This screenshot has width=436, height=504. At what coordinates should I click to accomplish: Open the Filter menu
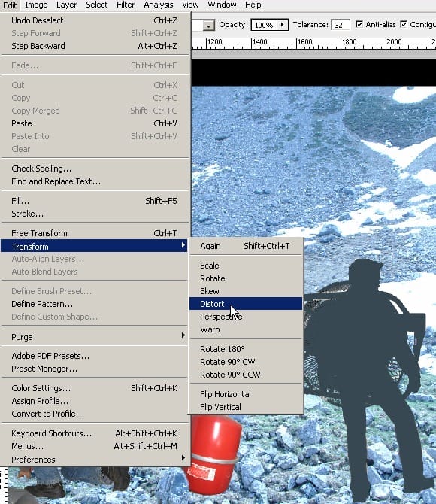[126, 5]
